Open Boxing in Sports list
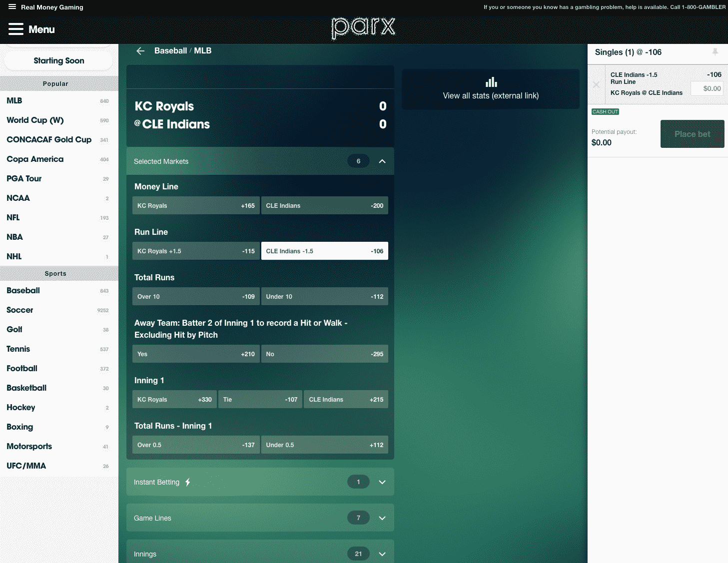The image size is (728, 563). pos(59,427)
